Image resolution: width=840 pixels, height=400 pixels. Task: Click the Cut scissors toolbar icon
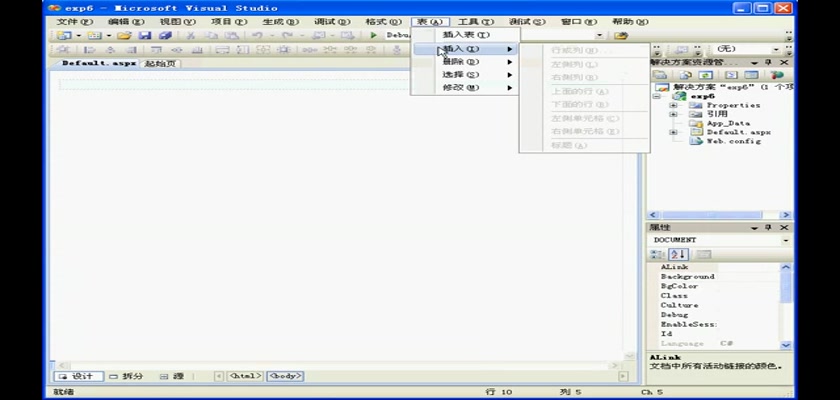coord(190,35)
